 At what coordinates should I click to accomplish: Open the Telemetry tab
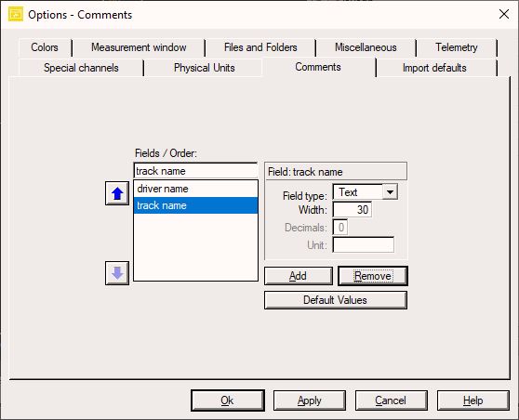[x=457, y=47]
